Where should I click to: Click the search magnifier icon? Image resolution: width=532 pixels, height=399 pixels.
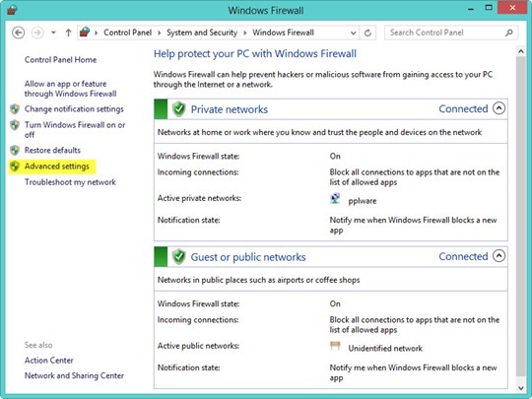(x=509, y=33)
